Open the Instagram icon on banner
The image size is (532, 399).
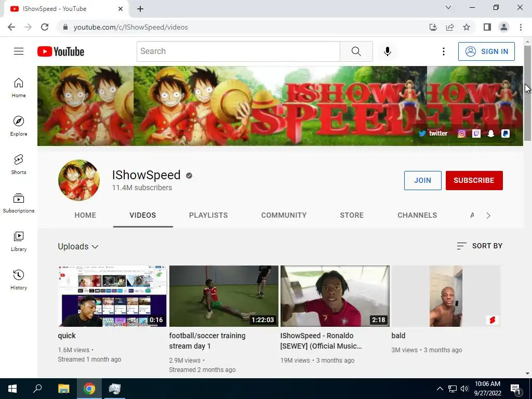pos(462,134)
